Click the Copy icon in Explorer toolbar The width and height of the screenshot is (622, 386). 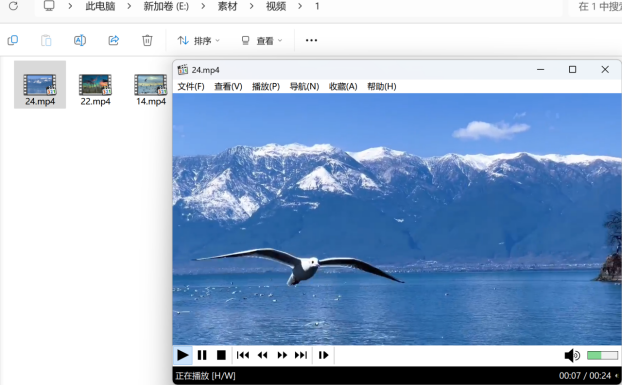pos(13,40)
